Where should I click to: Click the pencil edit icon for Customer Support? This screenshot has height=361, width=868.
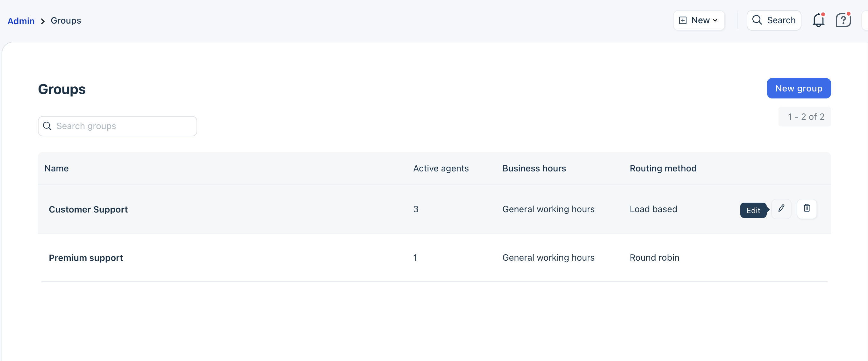pyautogui.click(x=781, y=209)
